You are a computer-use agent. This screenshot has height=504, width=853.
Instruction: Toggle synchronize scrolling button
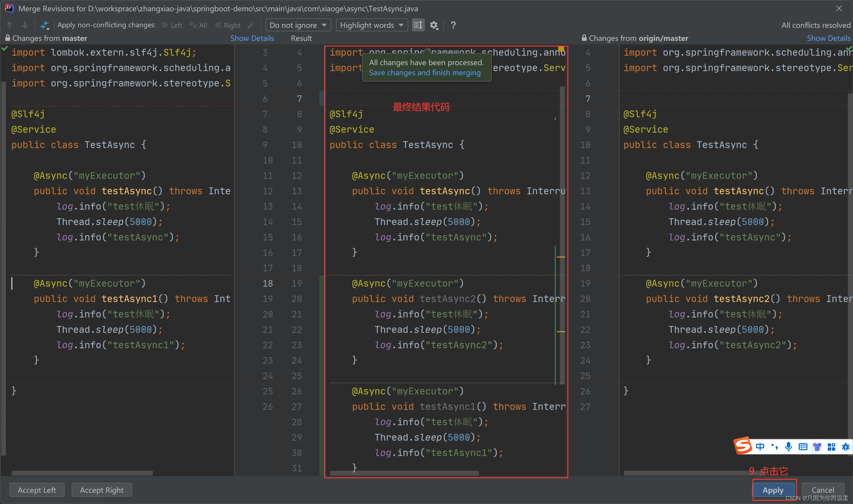coord(418,25)
